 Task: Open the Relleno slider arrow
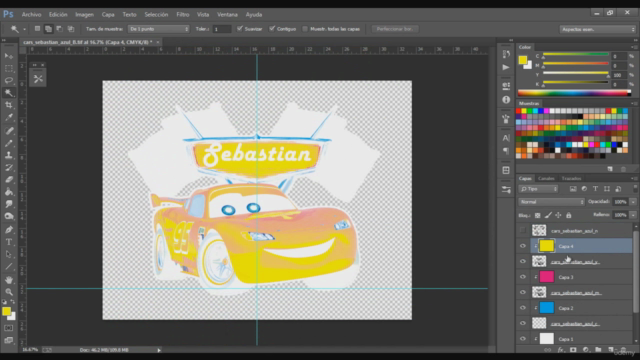(x=633, y=215)
